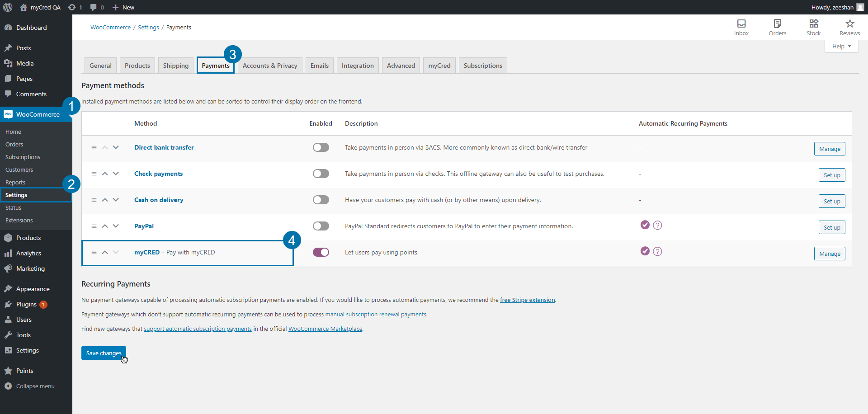Click the New content plus icon
This screenshot has height=414, width=868.
click(115, 7)
